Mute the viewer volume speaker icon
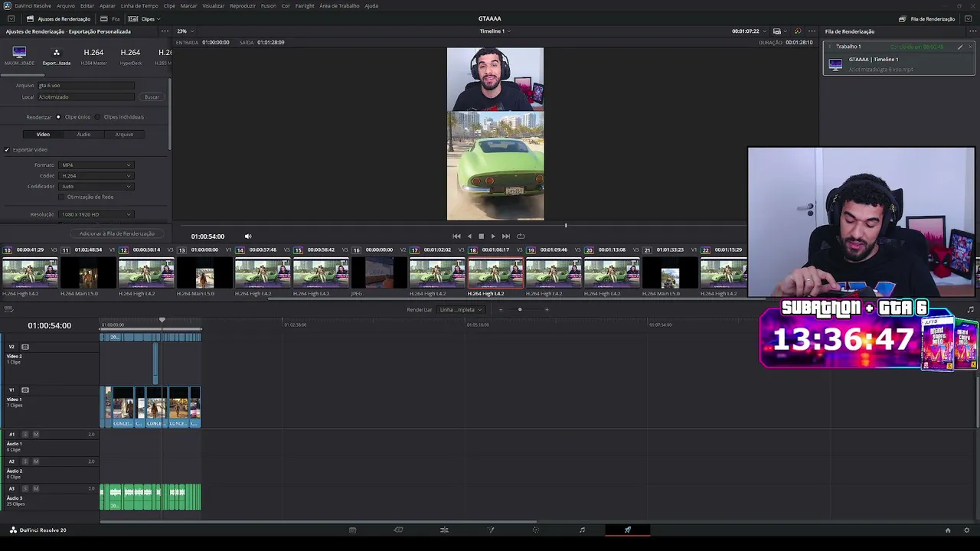980x551 pixels. pos(247,236)
